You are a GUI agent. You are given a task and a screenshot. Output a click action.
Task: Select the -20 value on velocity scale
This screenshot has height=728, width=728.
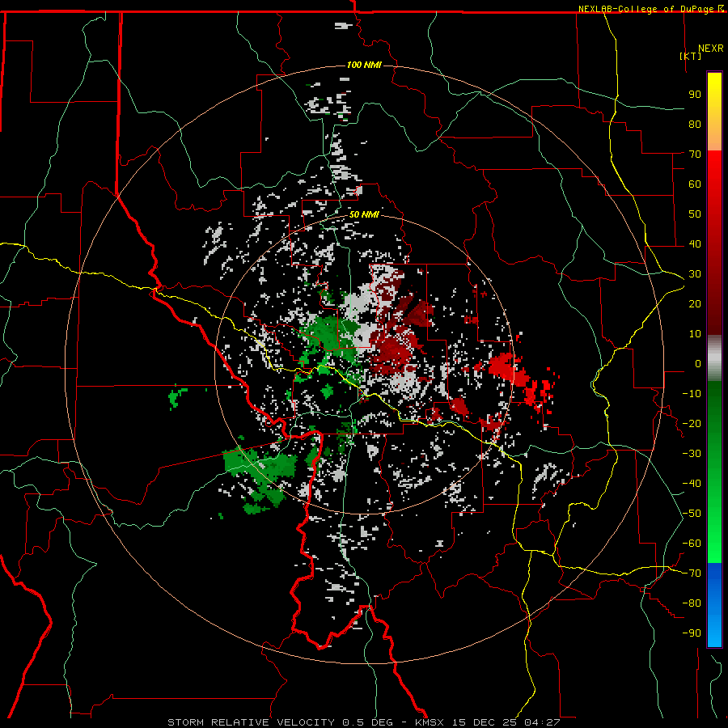tap(692, 423)
